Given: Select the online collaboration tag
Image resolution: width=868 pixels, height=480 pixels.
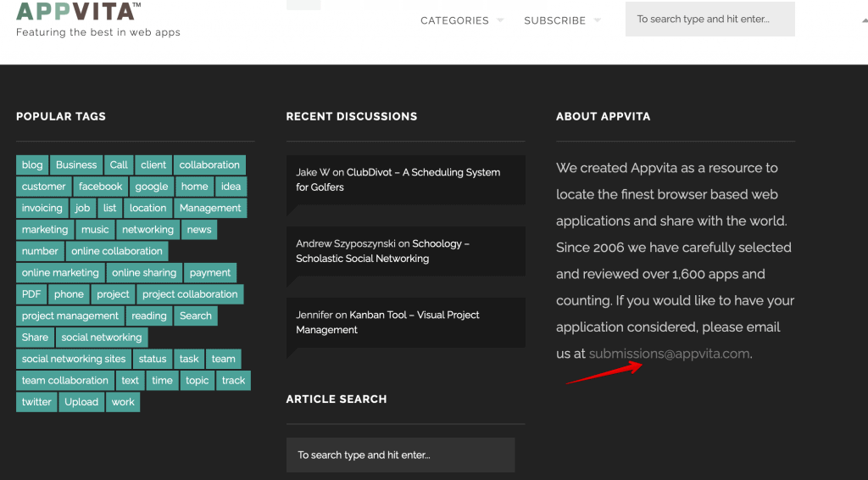Looking at the screenshot, I should tap(117, 251).
